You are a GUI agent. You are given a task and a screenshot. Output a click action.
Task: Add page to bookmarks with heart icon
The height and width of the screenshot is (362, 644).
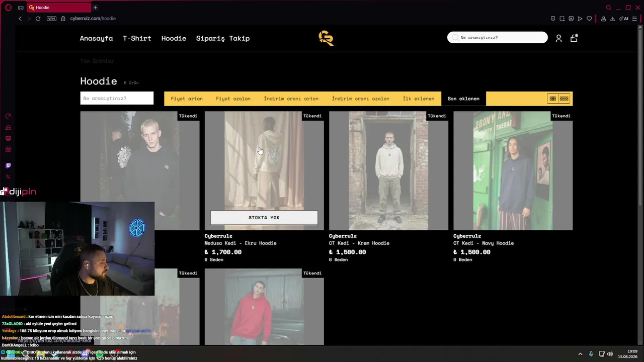click(589, 19)
